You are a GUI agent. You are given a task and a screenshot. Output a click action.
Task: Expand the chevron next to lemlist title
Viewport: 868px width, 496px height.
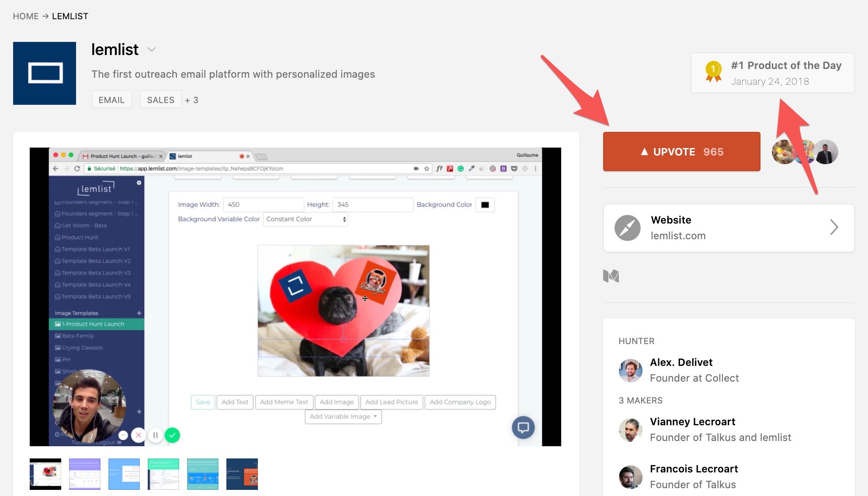click(152, 50)
